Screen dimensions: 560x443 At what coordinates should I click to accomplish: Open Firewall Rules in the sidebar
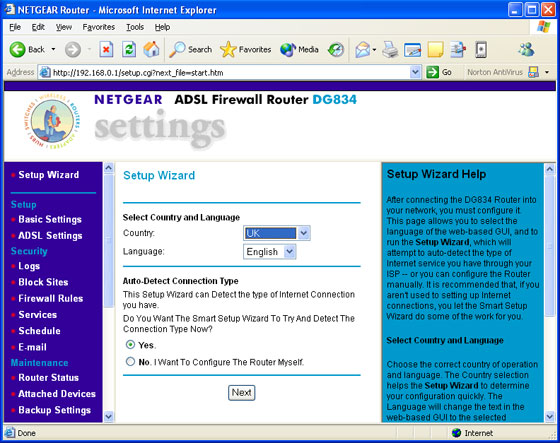(x=51, y=299)
